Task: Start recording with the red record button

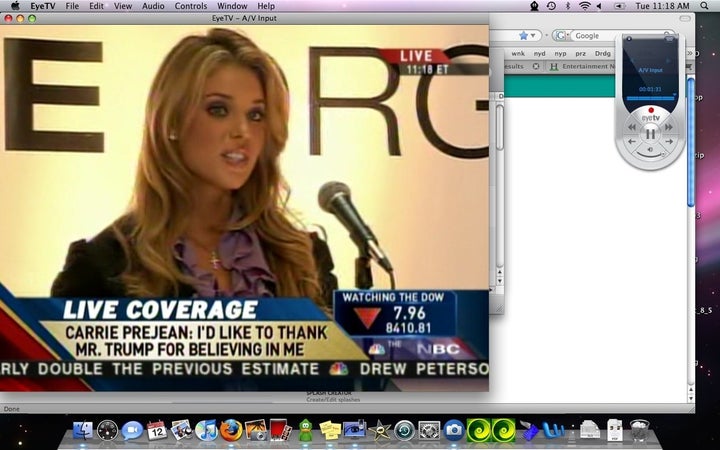Action: click(651, 110)
